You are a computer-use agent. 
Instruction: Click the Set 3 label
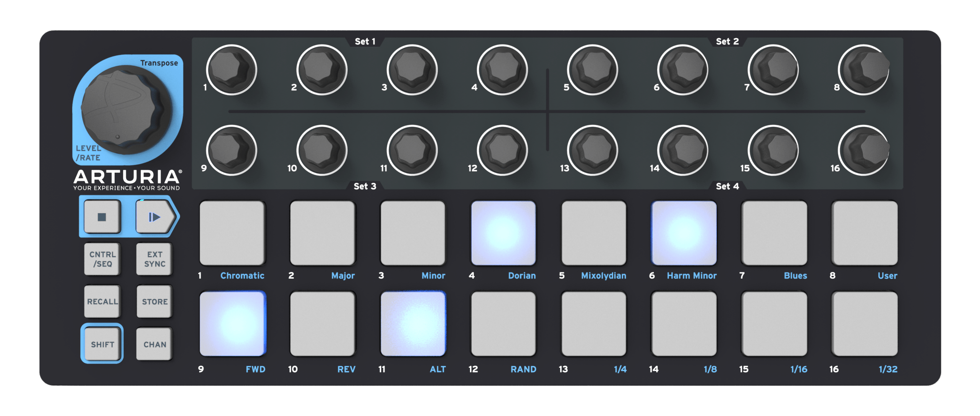[x=365, y=186]
